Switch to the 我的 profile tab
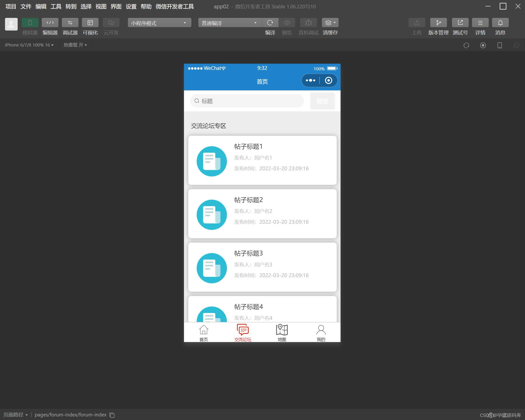 coord(321,333)
